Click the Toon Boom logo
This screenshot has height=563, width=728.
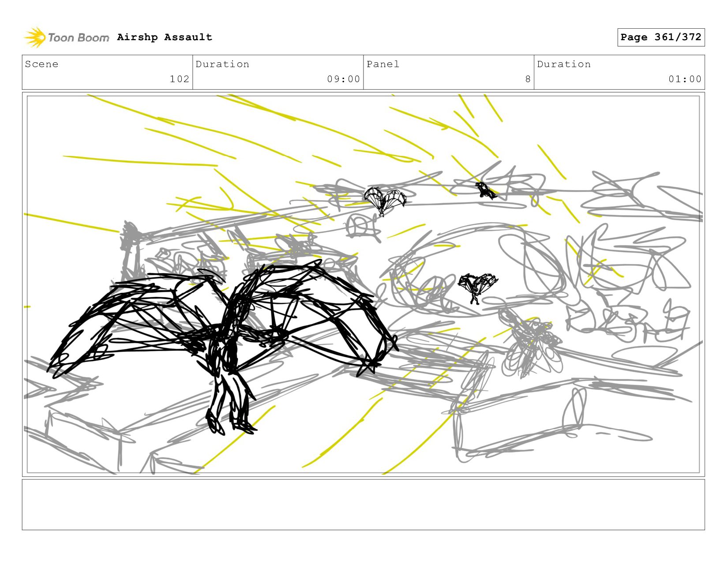pyautogui.click(x=66, y=38)
